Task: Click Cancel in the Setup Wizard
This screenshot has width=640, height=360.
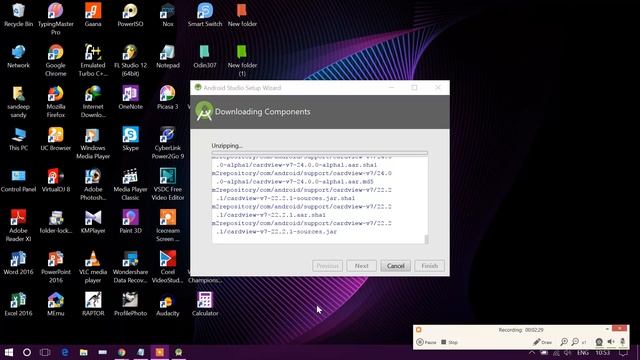Action: coord(396,266)
